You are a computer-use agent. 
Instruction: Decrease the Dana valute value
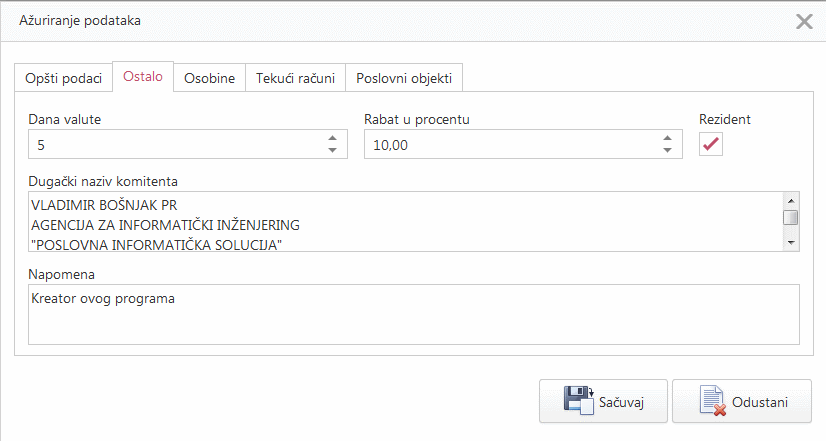[332, 151]
